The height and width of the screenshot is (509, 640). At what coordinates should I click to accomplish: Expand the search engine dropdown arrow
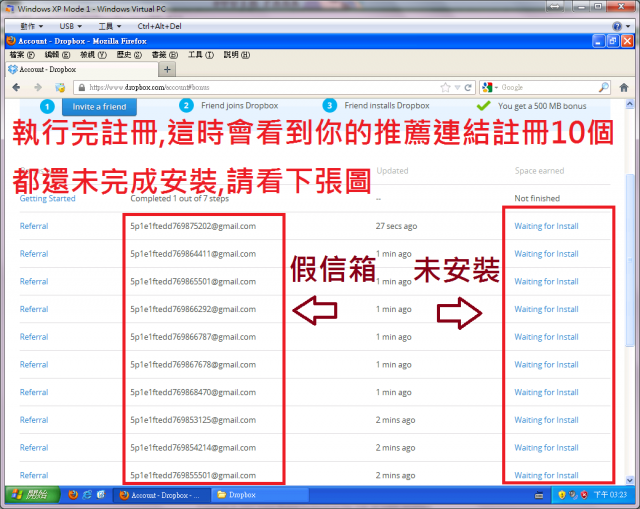tap(496, 87)
